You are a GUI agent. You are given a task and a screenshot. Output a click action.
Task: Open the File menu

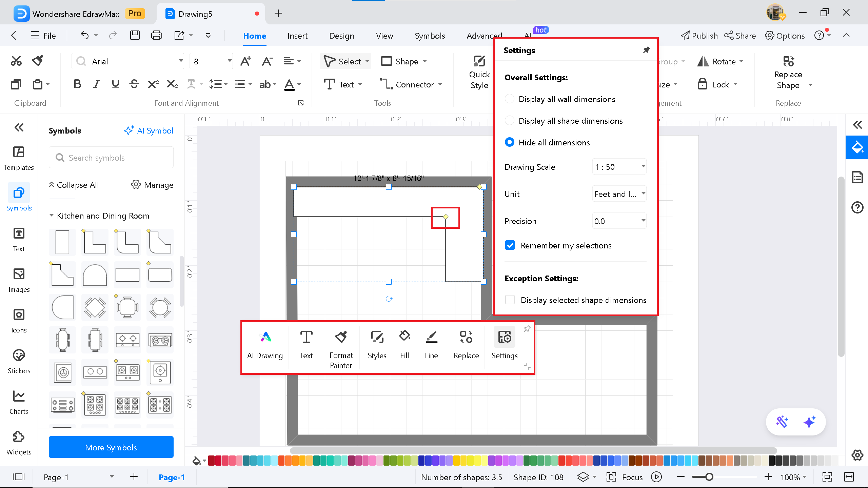coord(43,36)
